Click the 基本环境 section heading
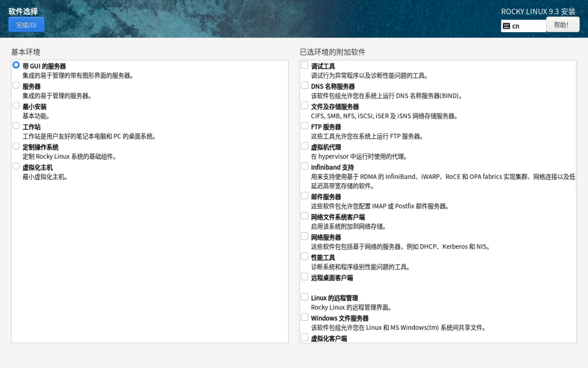 pos(26,52)
